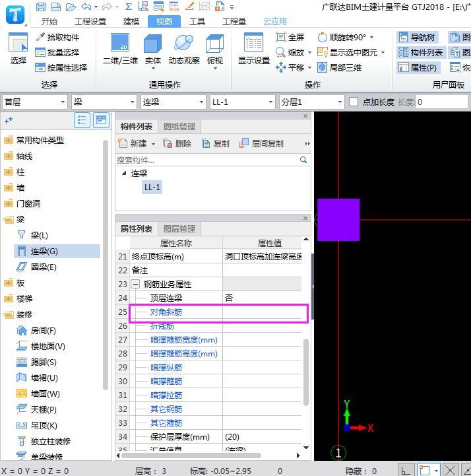
Task: Click the 云应用 tab link
Action: 275,21
